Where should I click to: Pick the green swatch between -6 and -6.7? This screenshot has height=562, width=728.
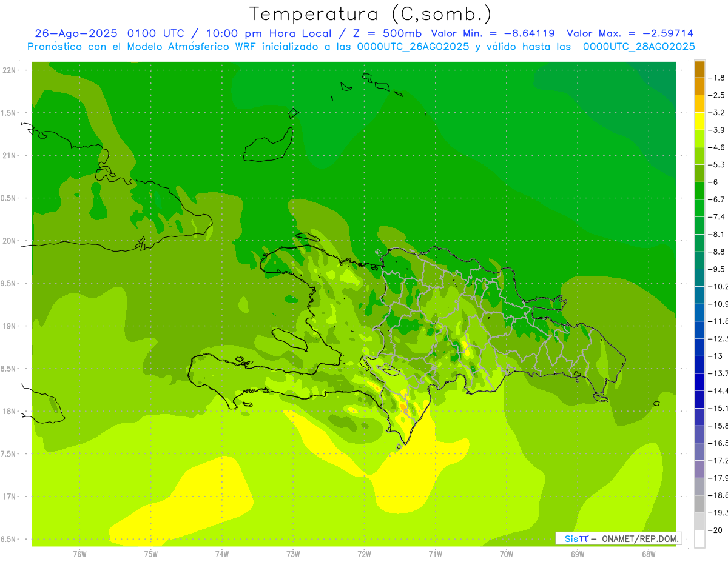tap(699, 191)
